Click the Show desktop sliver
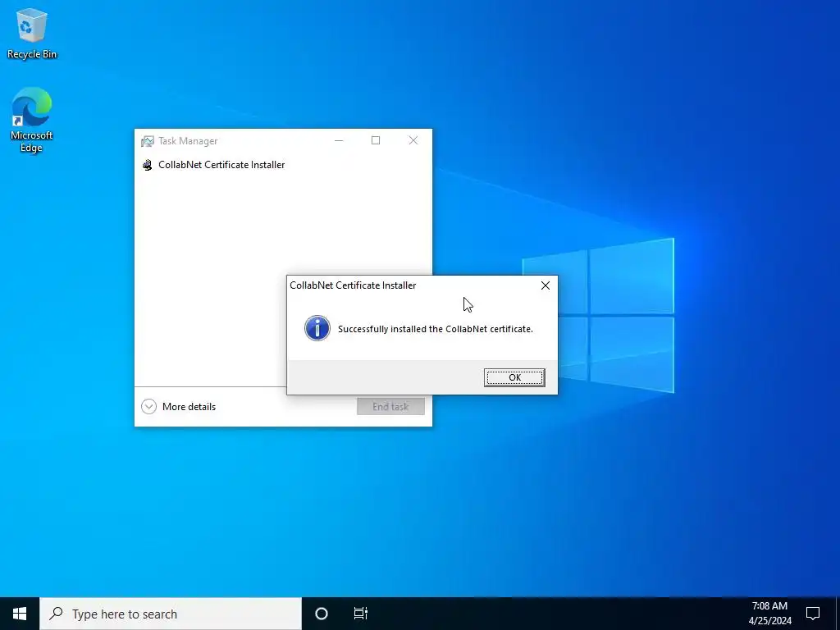The image size is (840, 630). [838, 614]
